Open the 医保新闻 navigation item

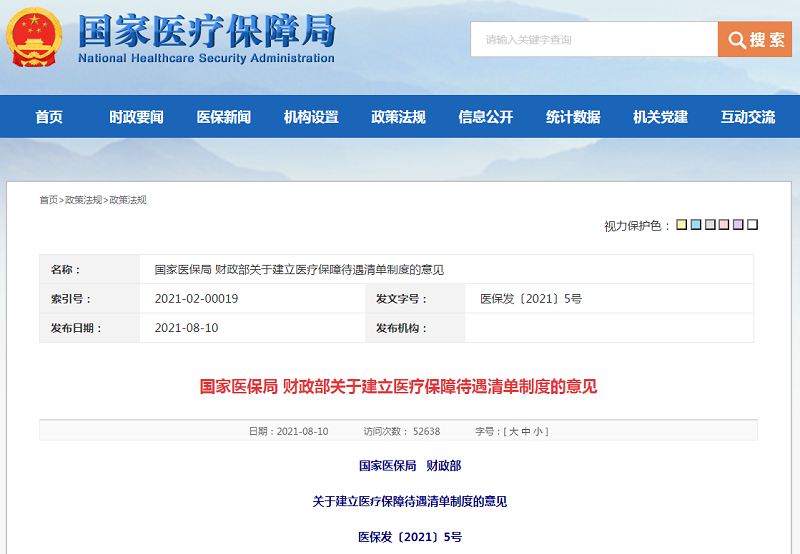[223, 117]
